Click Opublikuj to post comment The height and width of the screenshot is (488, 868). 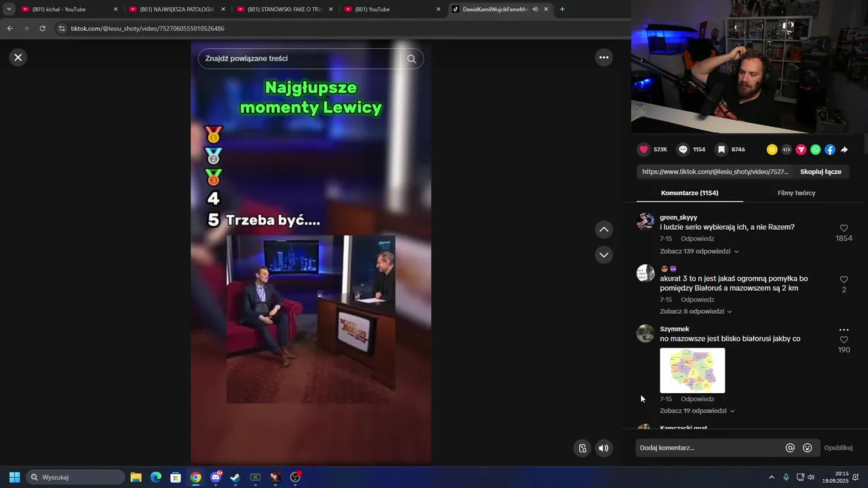(x=838, y=448)
